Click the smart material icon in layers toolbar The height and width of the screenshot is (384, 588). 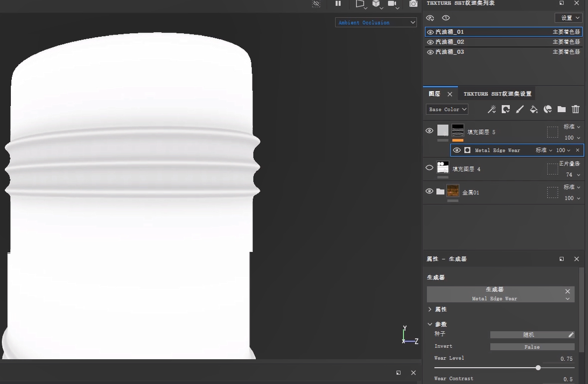[x=548, y=109]
